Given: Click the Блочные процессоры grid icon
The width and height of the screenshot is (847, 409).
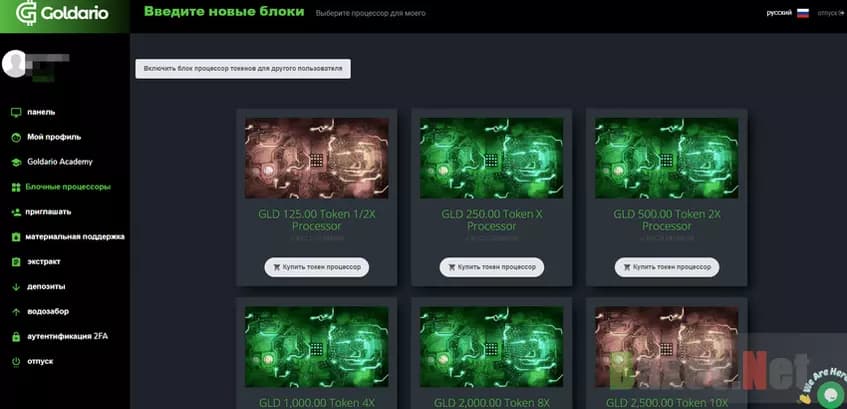Looking at the screenshot, I should click(16, 187).
